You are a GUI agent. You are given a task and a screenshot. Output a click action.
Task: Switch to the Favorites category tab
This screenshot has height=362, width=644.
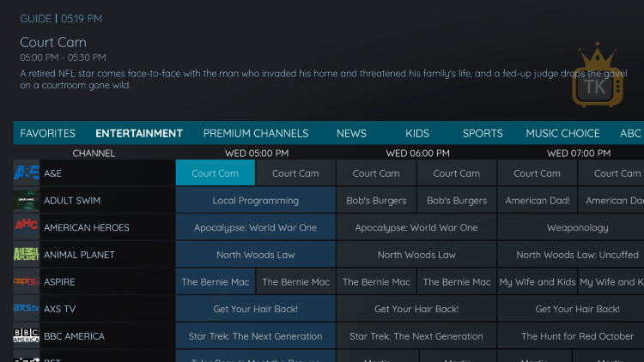click(x=48, y=133)
